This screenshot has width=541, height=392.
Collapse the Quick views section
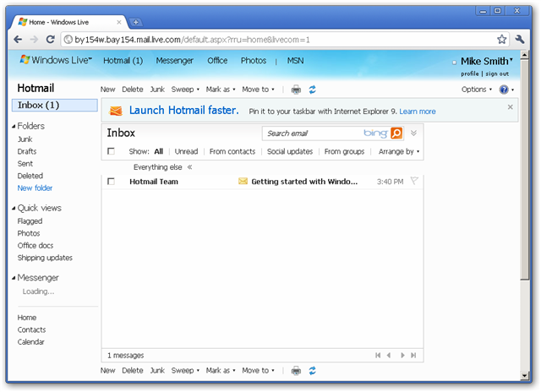[14, 208]
